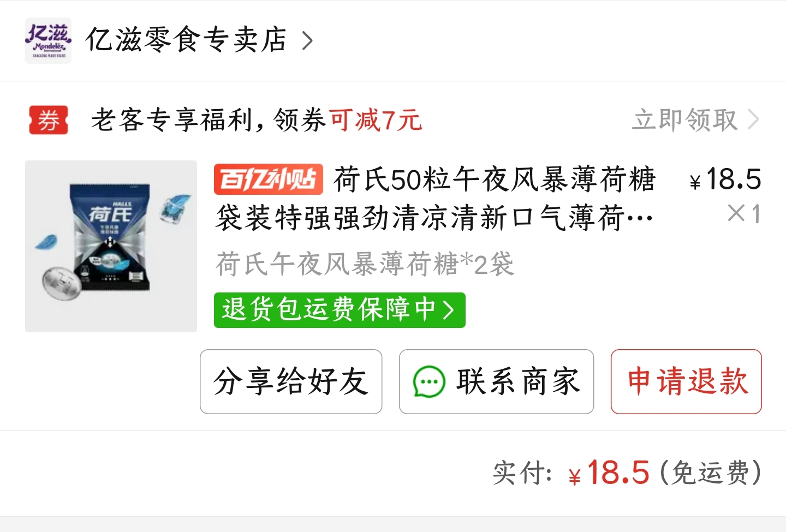Tap the 实付 ¥18.5 total paid amount
This screenshot has height=532, width=786.
[x=609, y=473]
